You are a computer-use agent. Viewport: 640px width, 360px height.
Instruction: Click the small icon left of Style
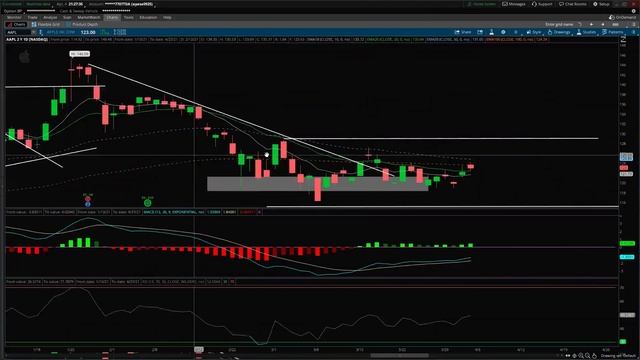(516, 32)
